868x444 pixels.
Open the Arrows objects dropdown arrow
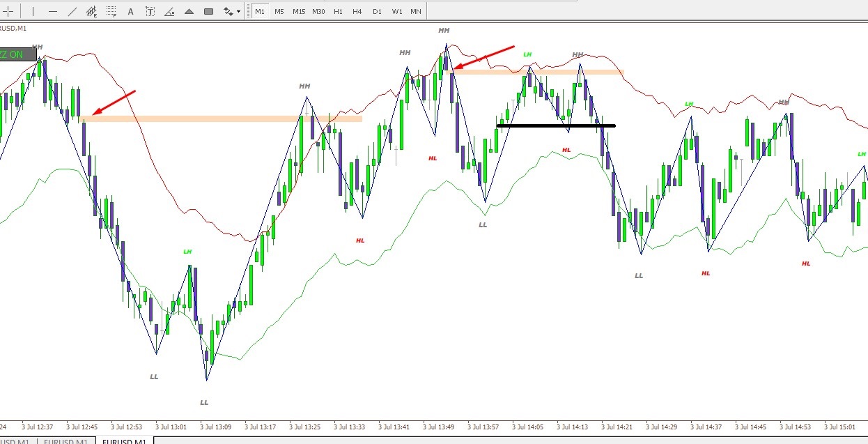pos(238,11)
